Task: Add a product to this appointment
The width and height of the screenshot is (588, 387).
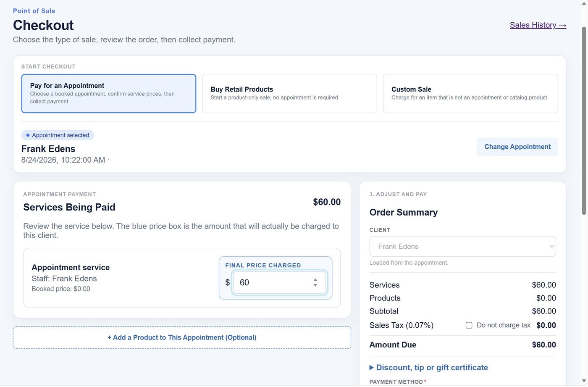Action: click(x=182, y=338)
